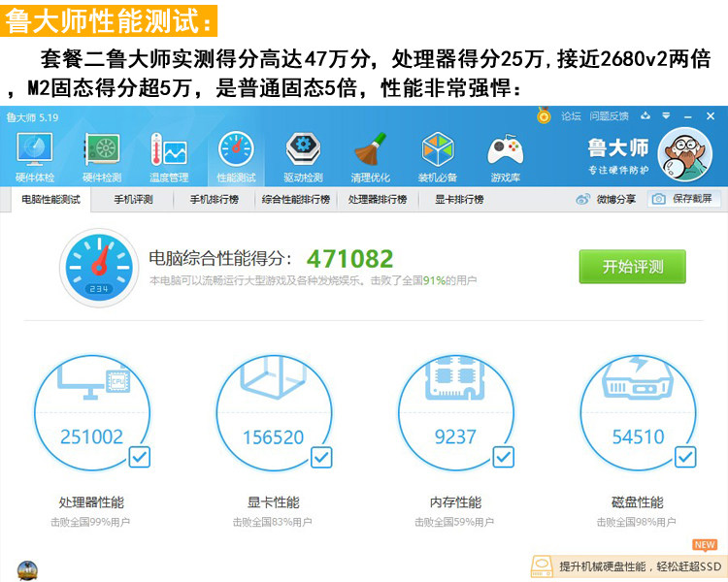The image size is (728, 582).
Task: Click 击败全国98%用户 text
Action: (636, 522)
